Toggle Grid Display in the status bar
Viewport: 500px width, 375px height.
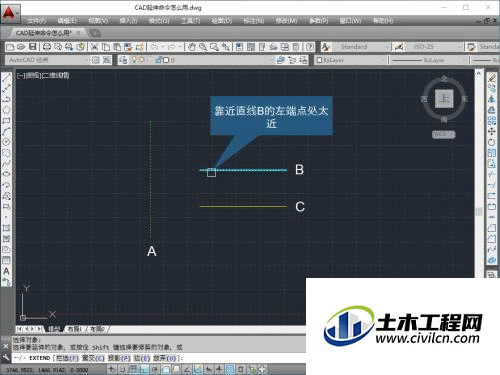coord(133,369)
